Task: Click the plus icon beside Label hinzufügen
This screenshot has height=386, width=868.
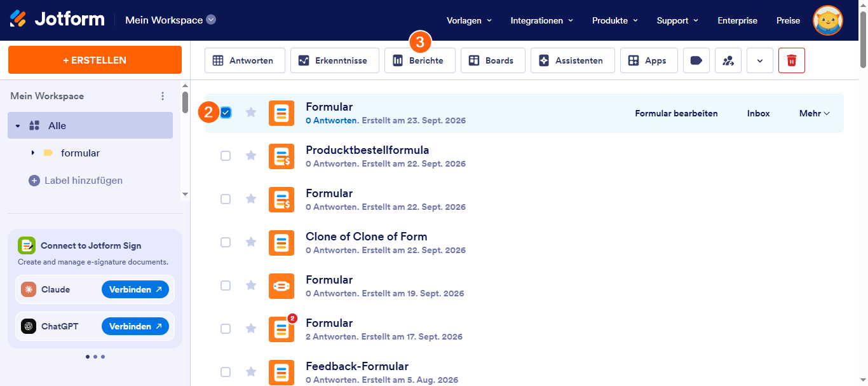Action: [x=34, y=181]
